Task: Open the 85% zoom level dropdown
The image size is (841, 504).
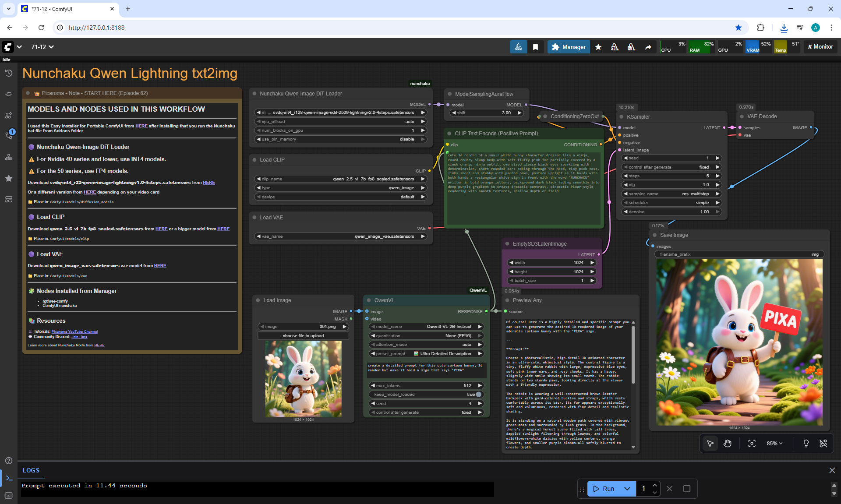Action: click(774, 444)
